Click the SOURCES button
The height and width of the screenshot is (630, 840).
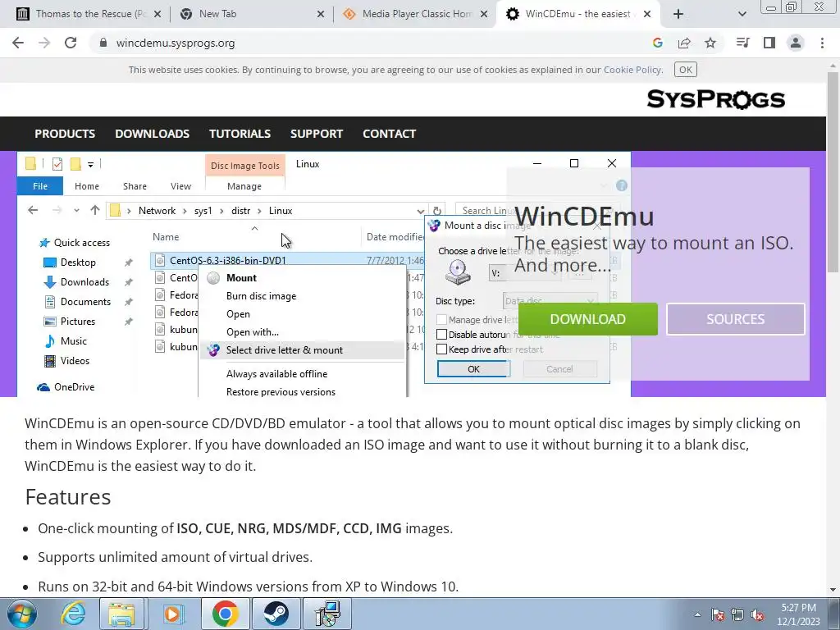coord(735,319)
